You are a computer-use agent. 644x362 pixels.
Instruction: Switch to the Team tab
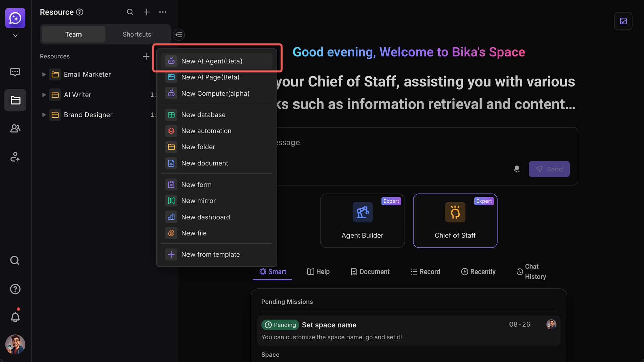73,34
